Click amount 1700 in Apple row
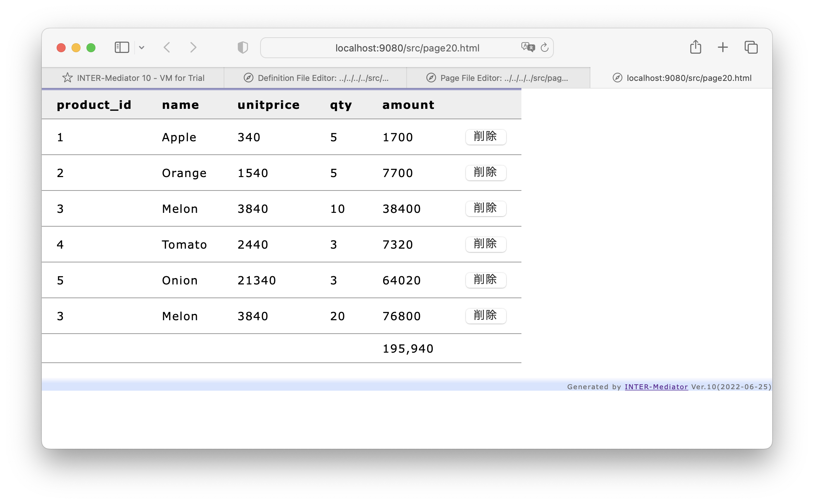Viewport: 814px width, 504px height. [x=398, y=138]
